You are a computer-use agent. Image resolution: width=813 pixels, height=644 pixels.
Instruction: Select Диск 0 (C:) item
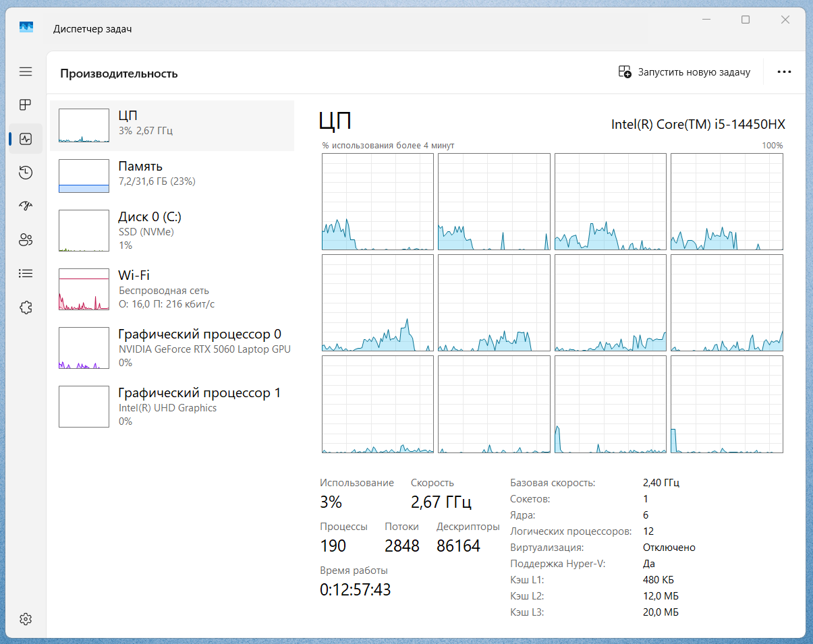pos(172,231)
